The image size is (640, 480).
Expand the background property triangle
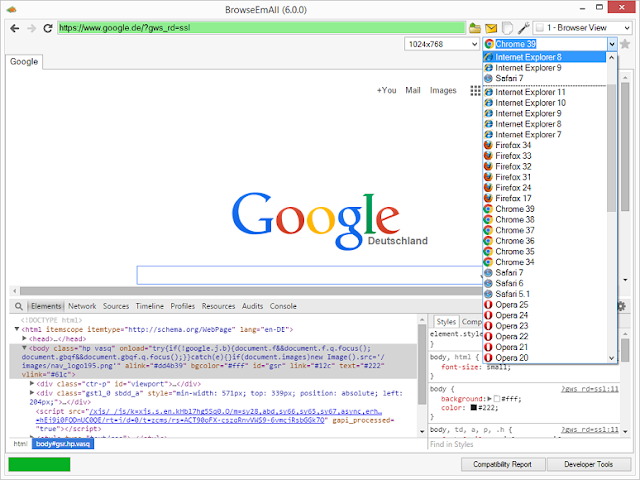489,398
